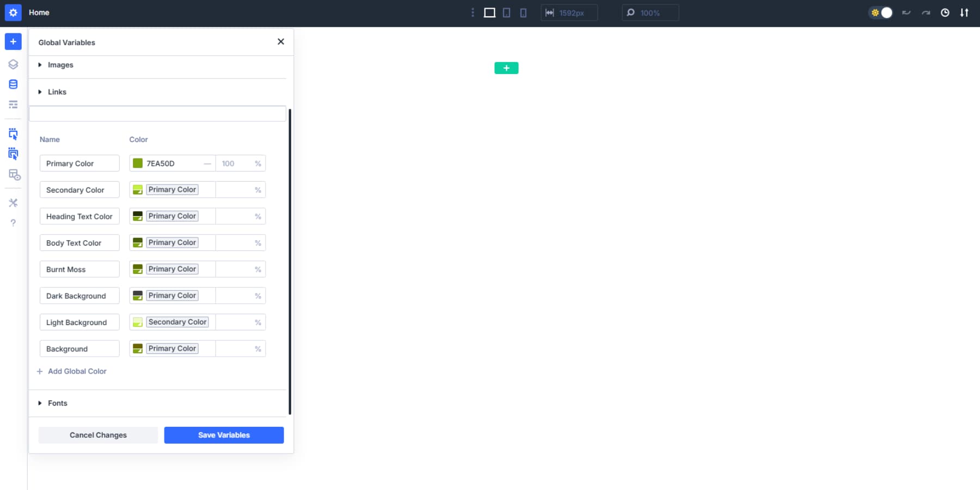Click the undo arrow in top bar
This screenshot has width=980, height=490.
tap(907, 12)
